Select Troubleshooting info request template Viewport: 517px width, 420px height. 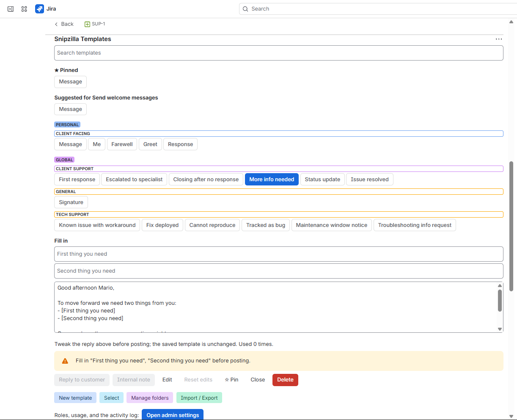(415, 225)
